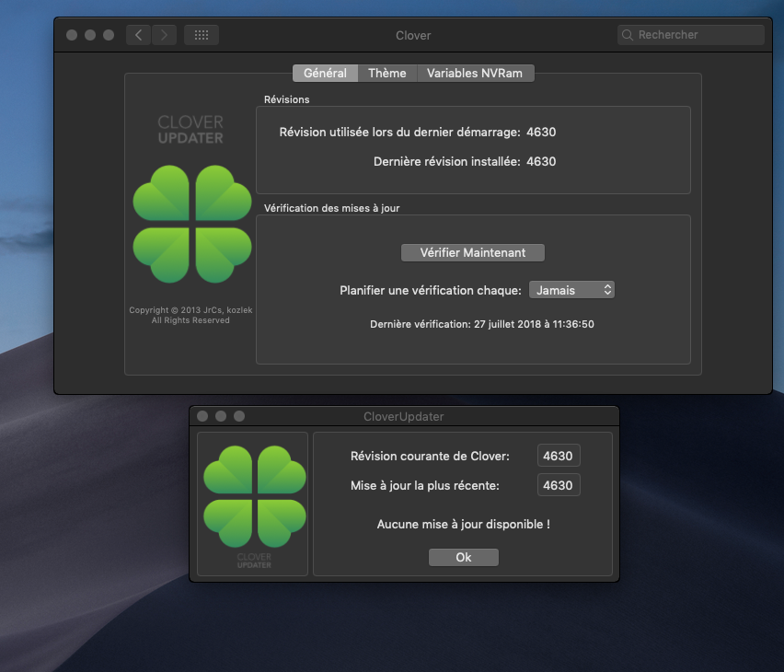Image resolution: width=784 pixels, height=672 pixels.
Task: Click the search magnifier icon
Action: pyautogui.click(x=628, y=35)
